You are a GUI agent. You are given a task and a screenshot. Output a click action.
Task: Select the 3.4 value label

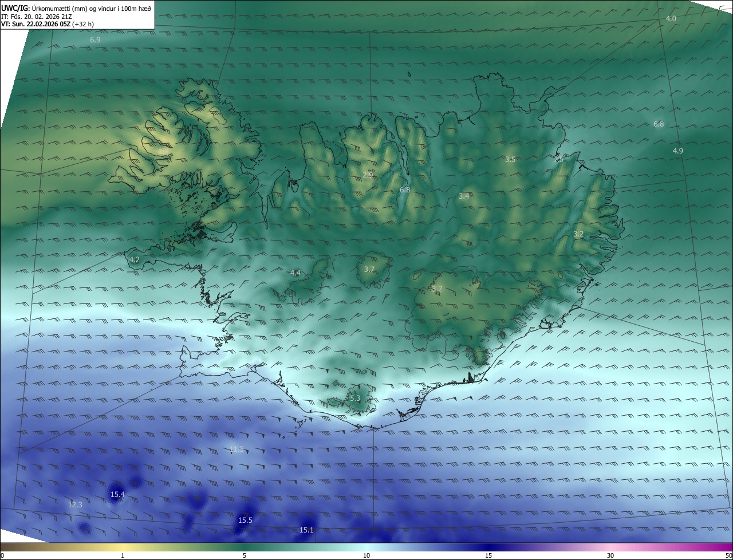tap(464, 196)
